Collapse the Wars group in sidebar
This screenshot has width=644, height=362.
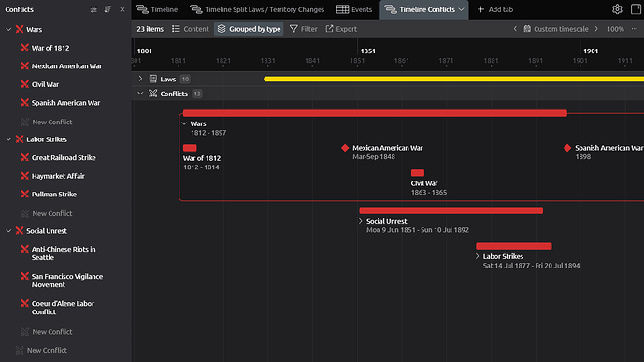[x=8, y=30]
